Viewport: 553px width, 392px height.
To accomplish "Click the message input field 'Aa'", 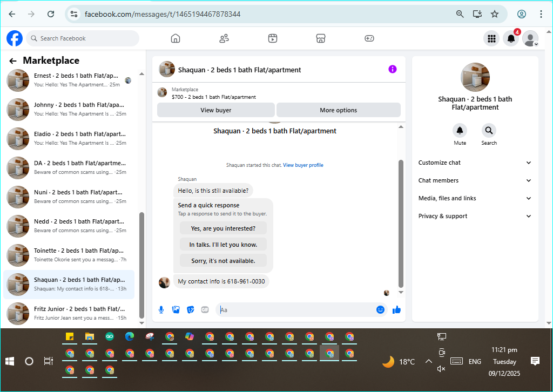I will pyautogui.click(x=296, y=310).
